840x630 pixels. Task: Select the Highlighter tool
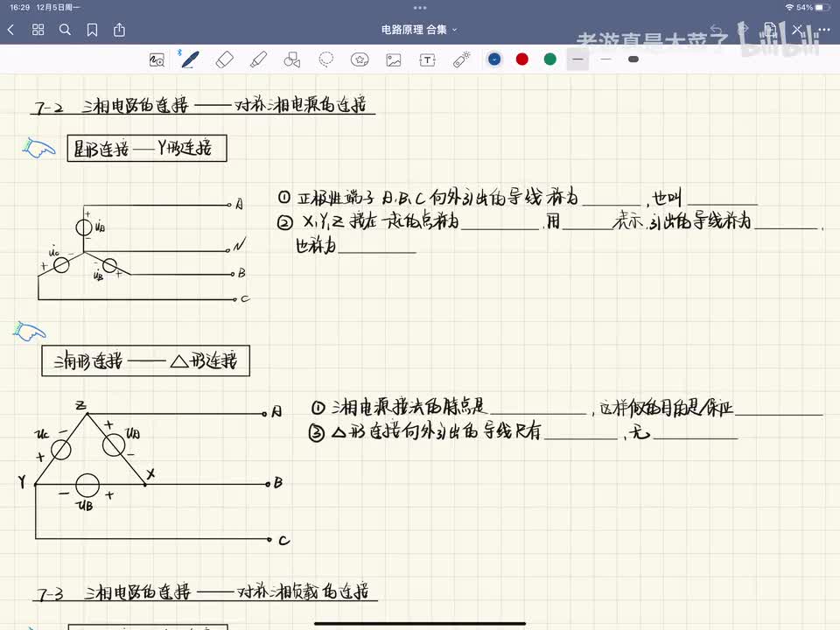point(259,59)
